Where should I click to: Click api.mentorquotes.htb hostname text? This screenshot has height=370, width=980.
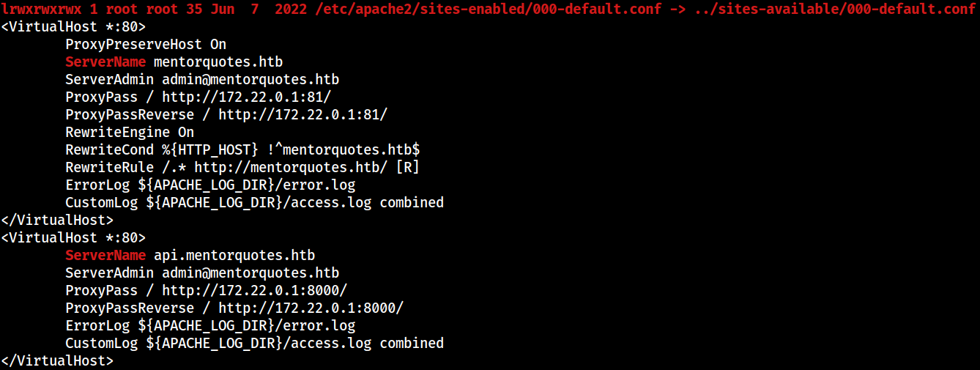tap(234, 255)
